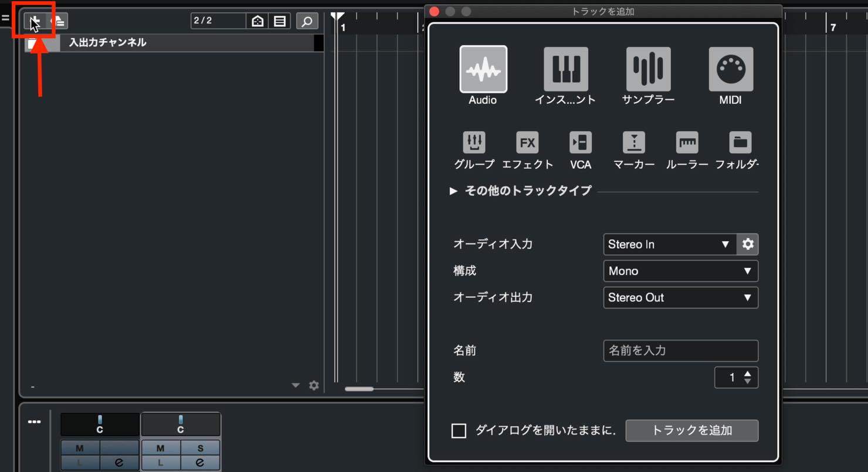Open the Stereo In audio input dropdown
The width and height of the screenshot is (868, 472).
[x=670, y=245]
